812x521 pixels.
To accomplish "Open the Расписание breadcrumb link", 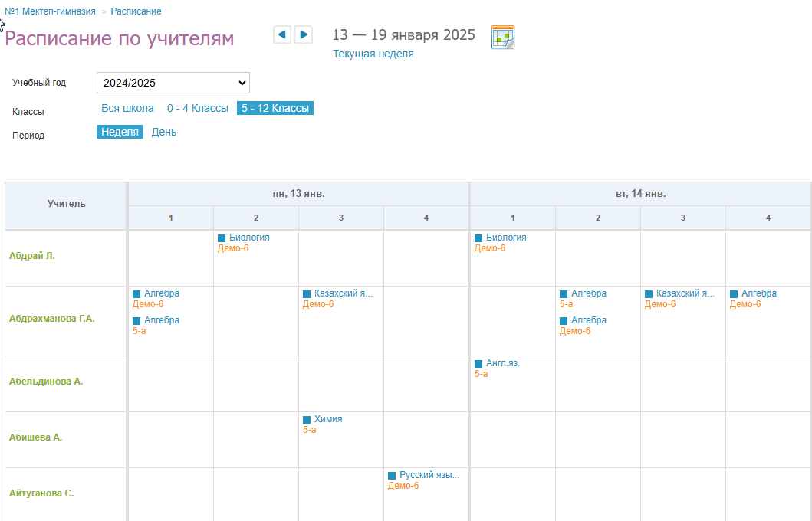I will (x=136, y=11).
